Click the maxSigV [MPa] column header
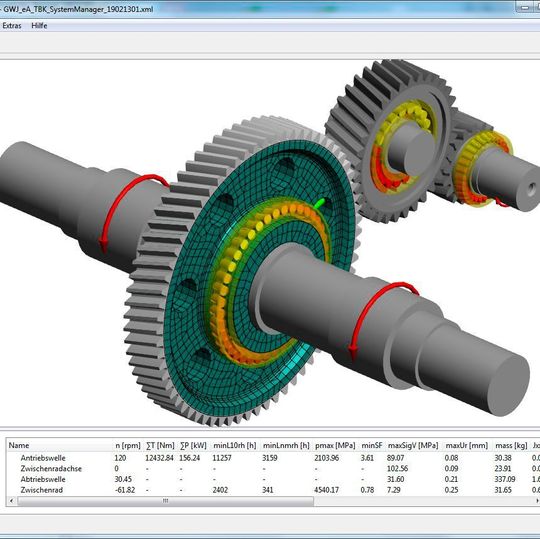The width and height of the screenshot is (540, 539). [x=413, y=445]
